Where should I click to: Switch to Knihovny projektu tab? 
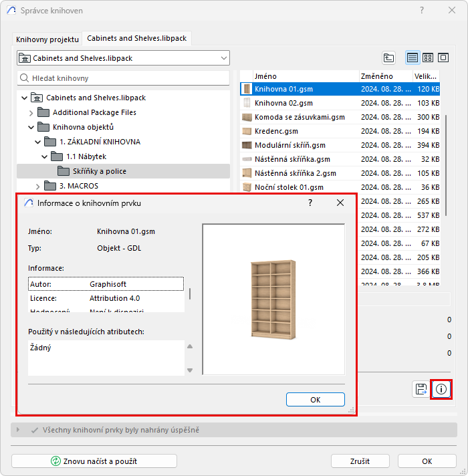(47, 39)
